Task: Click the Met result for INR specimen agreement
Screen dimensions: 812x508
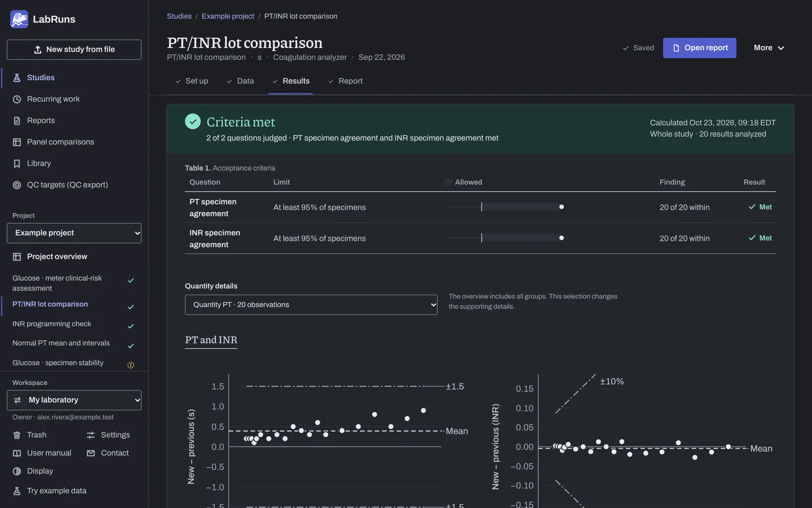Action: pos(760,238)
